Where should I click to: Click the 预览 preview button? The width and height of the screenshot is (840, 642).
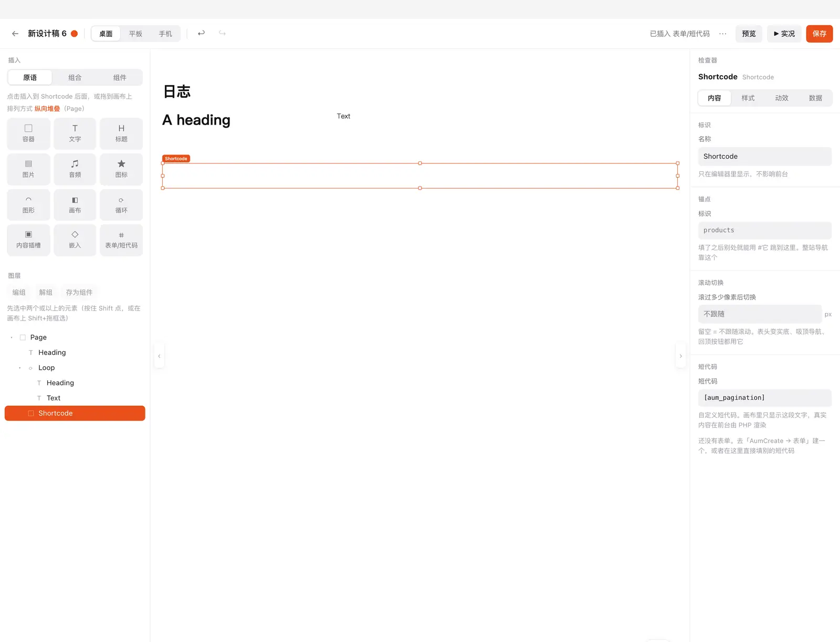pos(749,34)
